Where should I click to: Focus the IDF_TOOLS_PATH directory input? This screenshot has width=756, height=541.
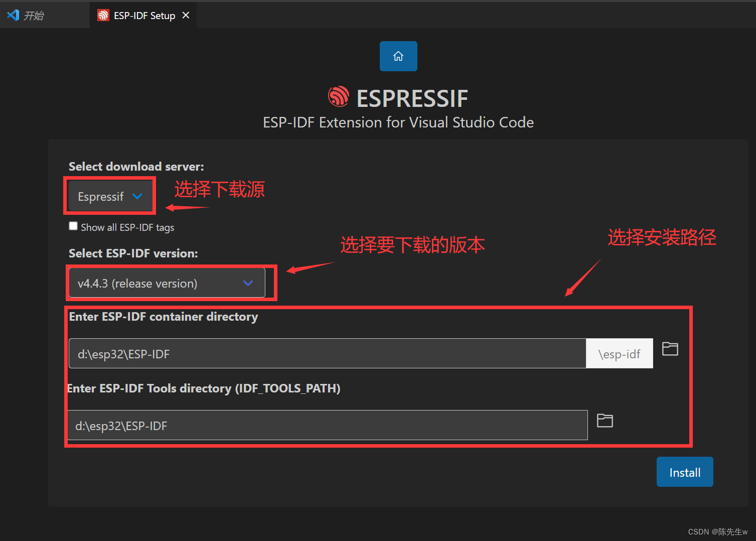(328, 425)
